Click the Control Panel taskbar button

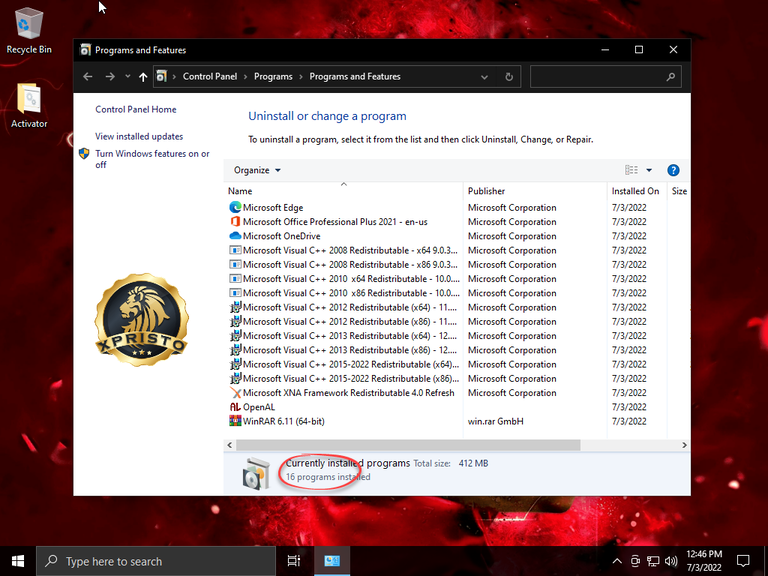point(332,561)
